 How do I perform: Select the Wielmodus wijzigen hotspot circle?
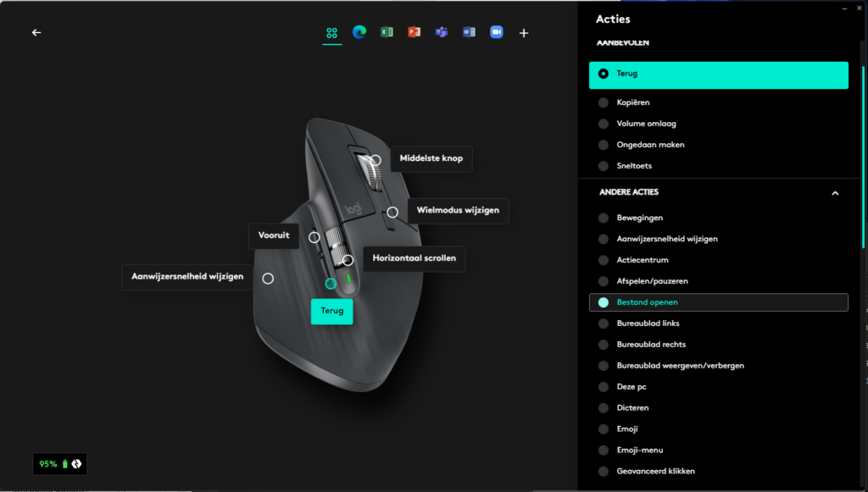click(x=392, y=213)
